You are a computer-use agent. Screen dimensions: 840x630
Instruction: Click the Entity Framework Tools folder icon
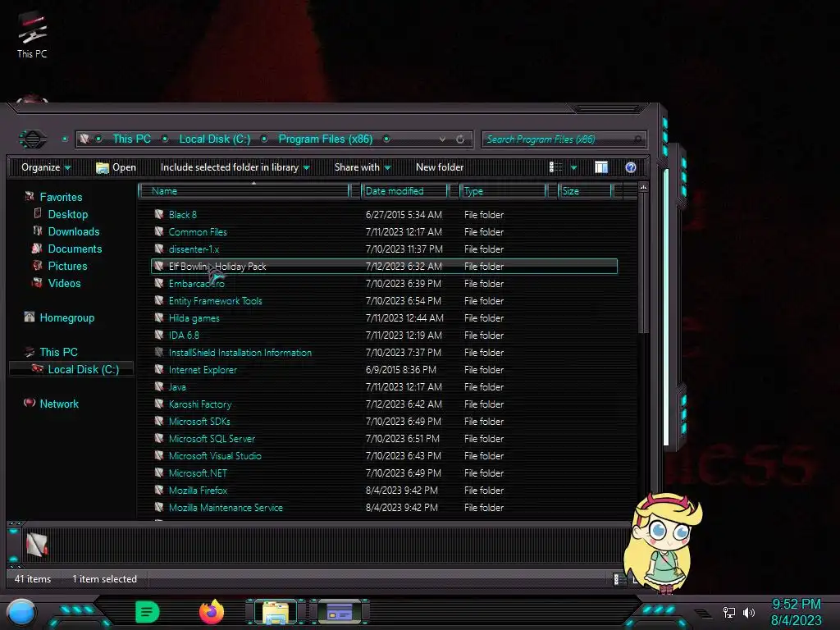(159, 300)
